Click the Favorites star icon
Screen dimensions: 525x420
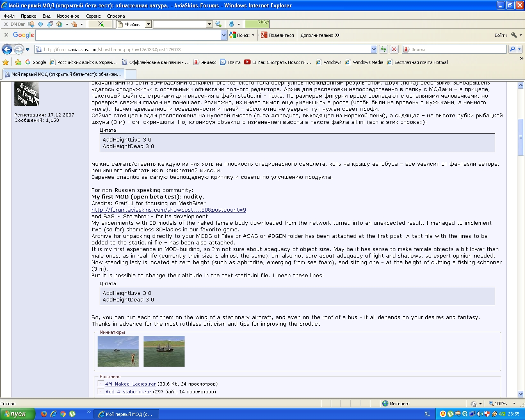click(x=6, y=62)
